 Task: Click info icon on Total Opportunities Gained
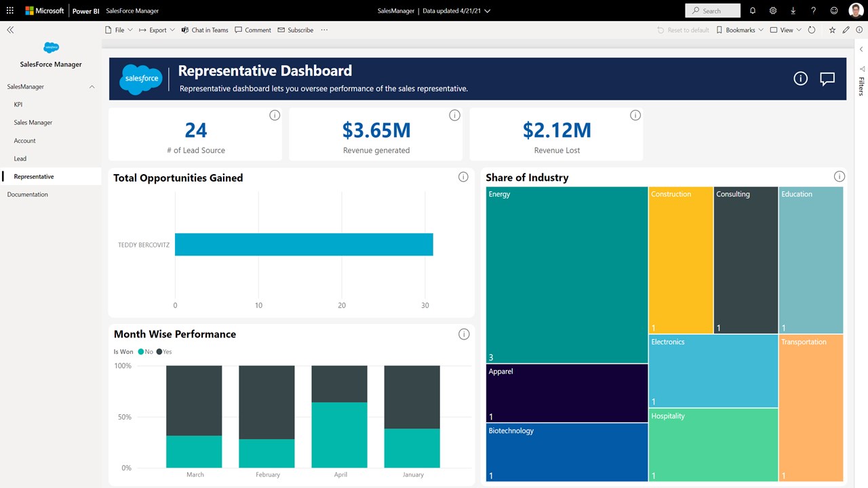[x=463, y=177]
